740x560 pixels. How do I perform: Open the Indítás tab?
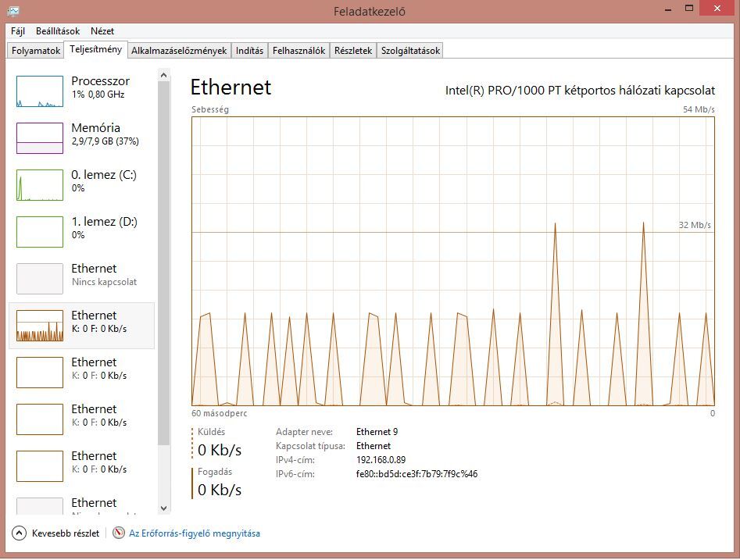(249, 51)
